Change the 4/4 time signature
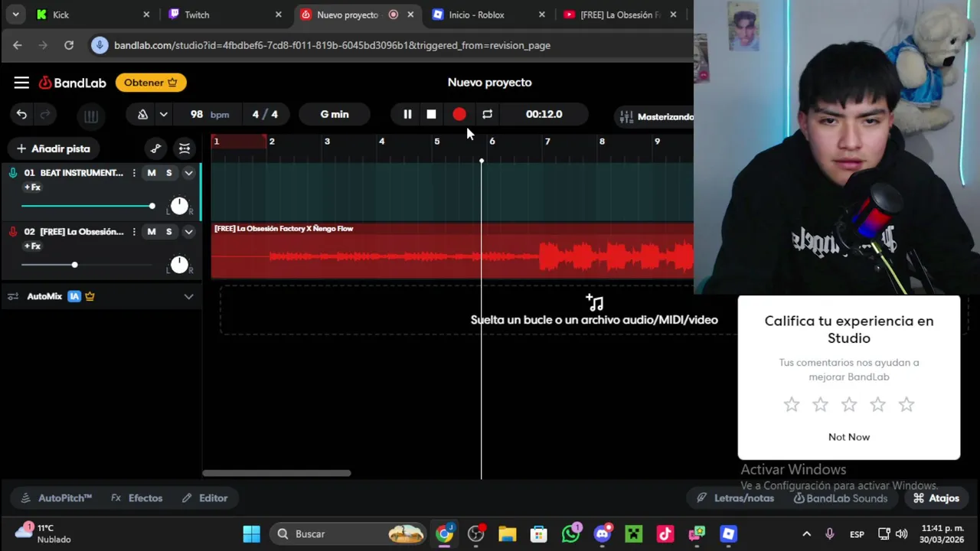Screen dimensions: 980x551 265,114
